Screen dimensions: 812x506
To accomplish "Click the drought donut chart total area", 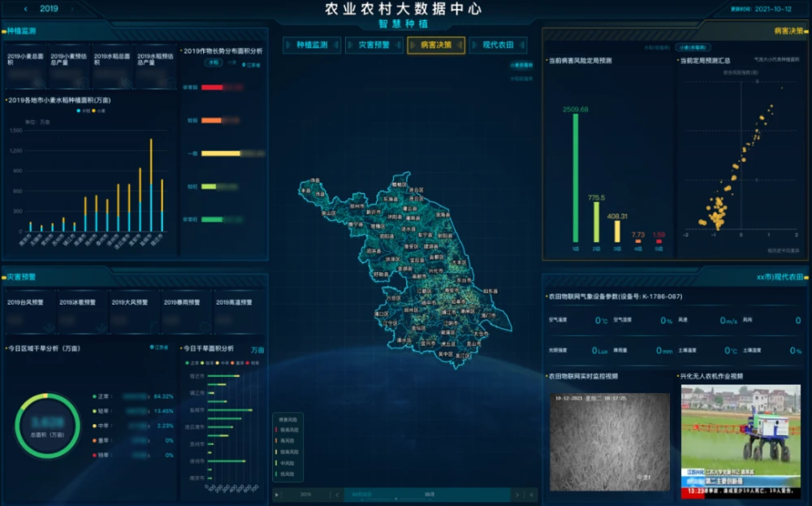I will 47,426.
